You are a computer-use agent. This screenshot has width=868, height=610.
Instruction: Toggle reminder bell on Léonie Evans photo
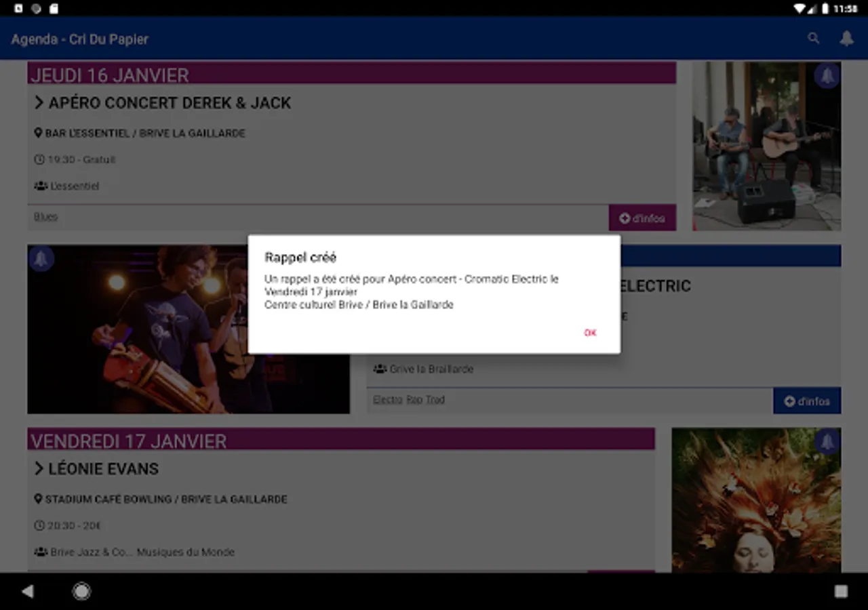(x=827, y=442)
